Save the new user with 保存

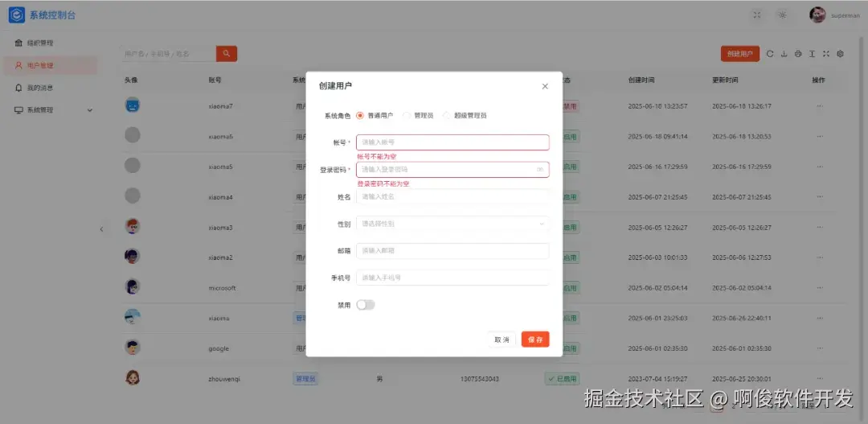535,340
